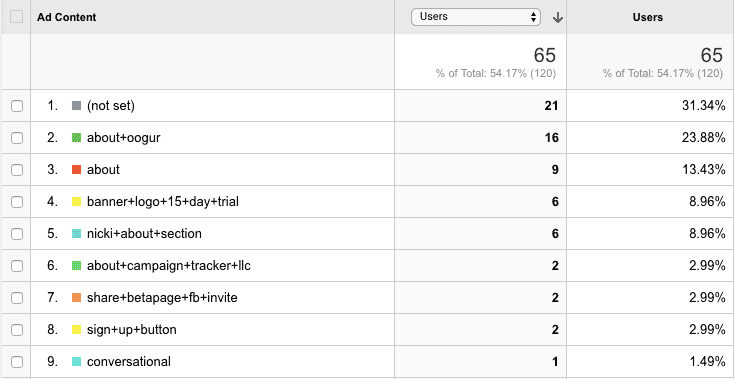Image resolution: width=734 pixels, height=379 pixels.
Task: Click the 23.88% value for about+oogur
Action: 704,138
